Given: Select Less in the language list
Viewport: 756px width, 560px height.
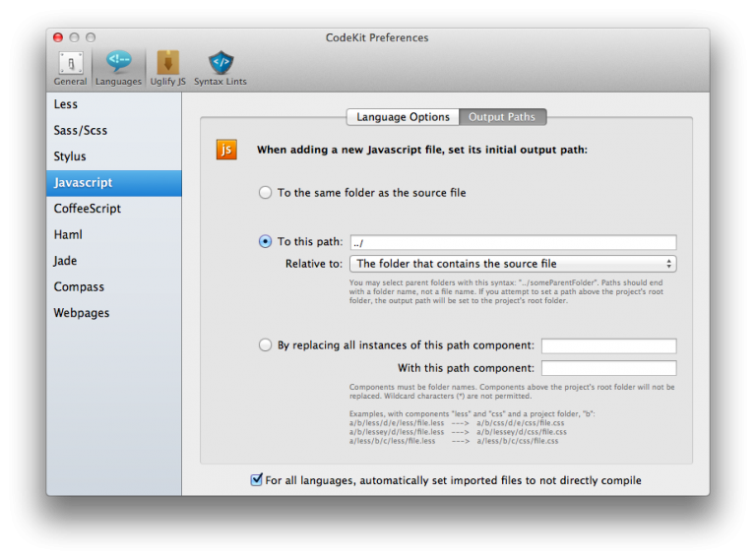Looking at the screenshot, I should coord(114,104).
